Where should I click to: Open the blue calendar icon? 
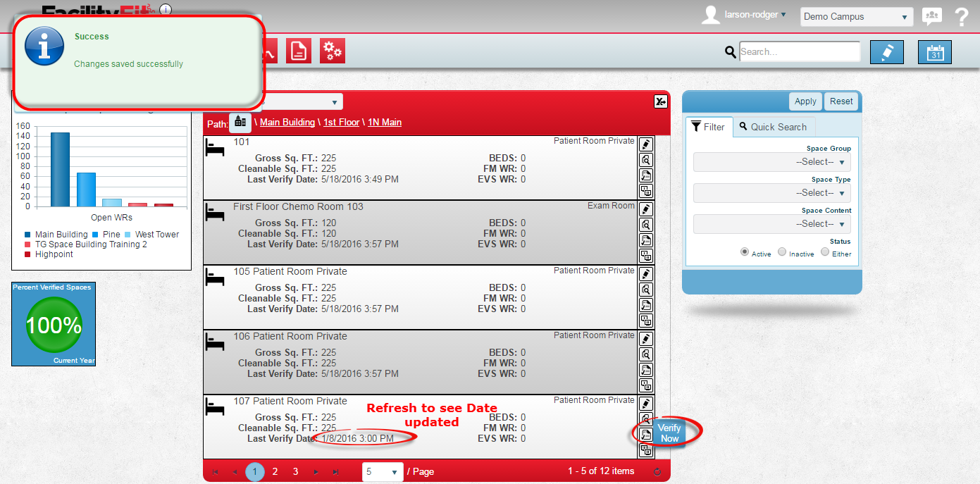[x=935, y=52]
